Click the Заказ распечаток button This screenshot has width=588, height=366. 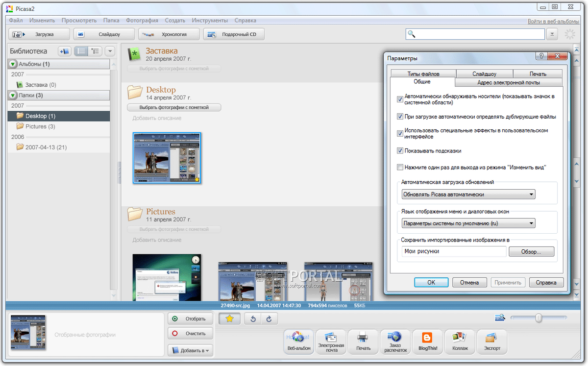click(x=395, y=342)
